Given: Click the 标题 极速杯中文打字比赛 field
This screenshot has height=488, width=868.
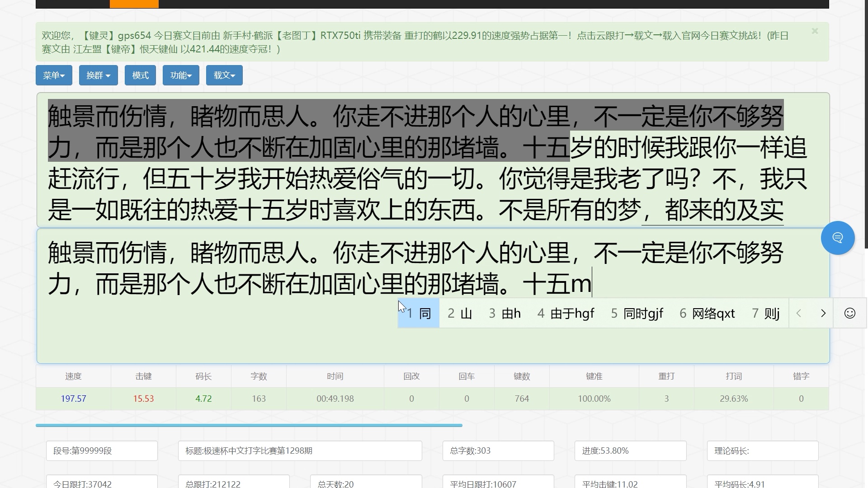Looking at the screenshot, I should pos(300,450).
